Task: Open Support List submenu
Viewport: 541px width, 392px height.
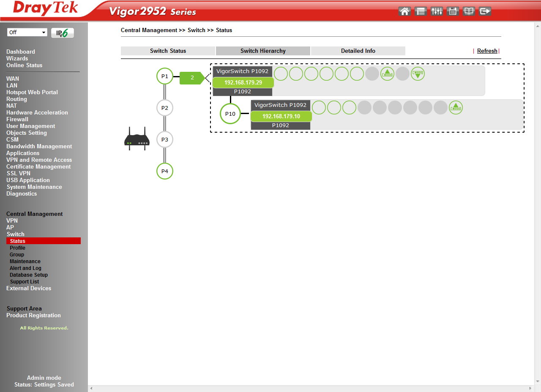Action: pos(25,281)
